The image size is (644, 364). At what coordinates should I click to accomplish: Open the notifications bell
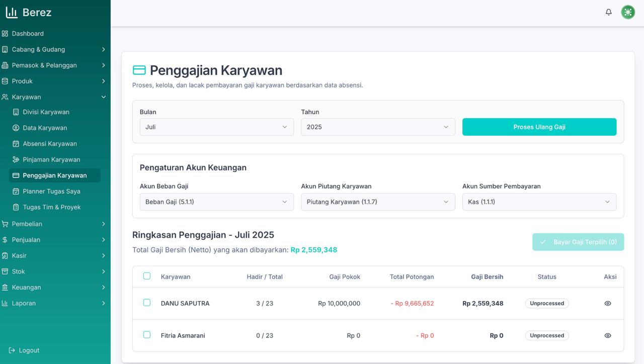pyautogui.click(x=608, y=12)
